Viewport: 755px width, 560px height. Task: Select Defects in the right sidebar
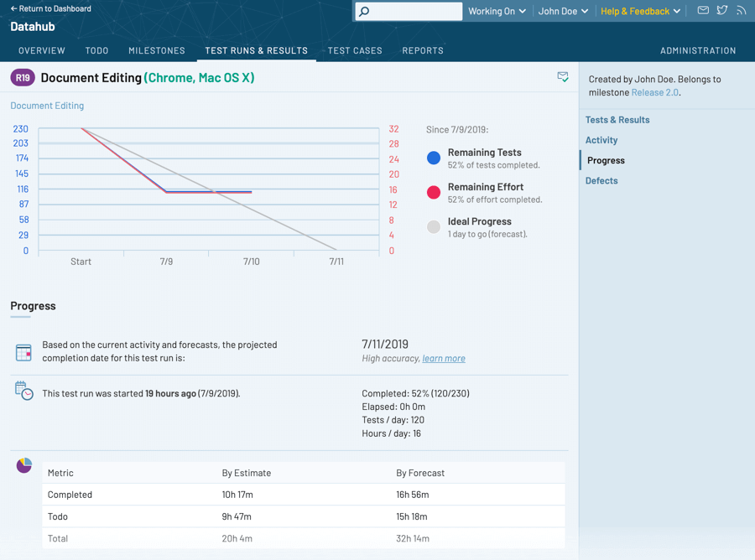click(601, 180)
